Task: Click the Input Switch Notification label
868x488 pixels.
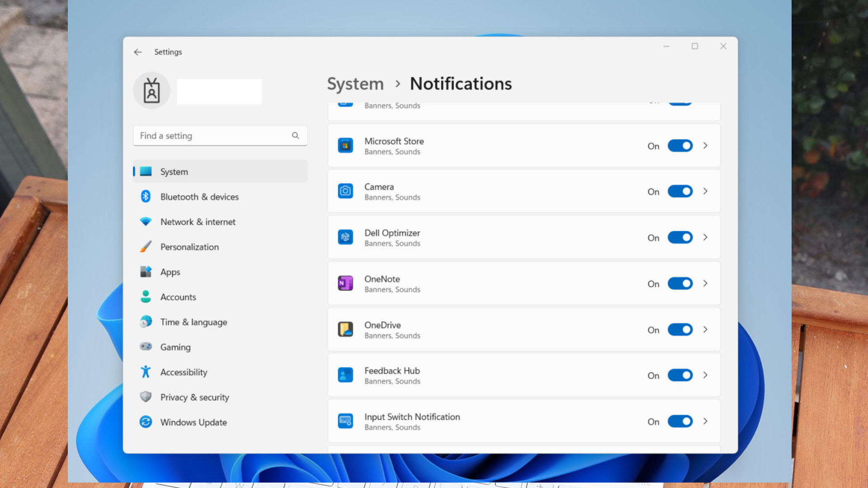Action: click(412, 417)
